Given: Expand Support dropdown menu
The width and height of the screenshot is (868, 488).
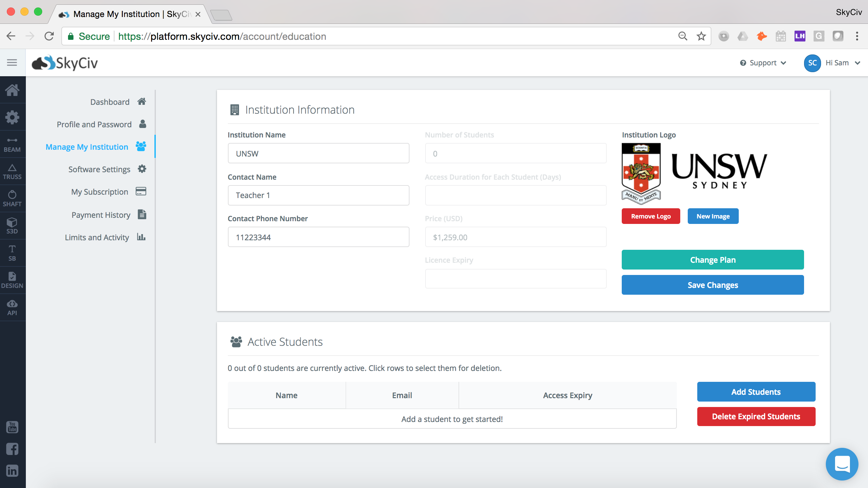Looking at the screenshot, I should (x=763, y=63).
